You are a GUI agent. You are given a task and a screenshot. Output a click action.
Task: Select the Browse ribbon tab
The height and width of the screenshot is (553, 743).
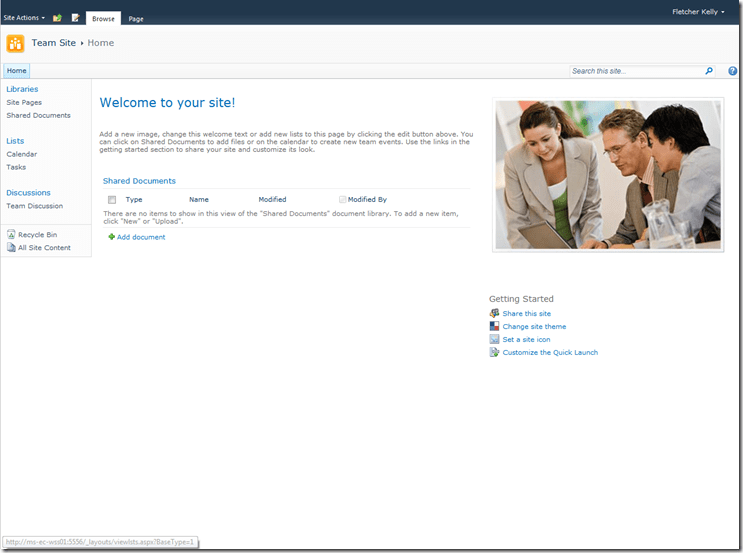tap(103, 19)
